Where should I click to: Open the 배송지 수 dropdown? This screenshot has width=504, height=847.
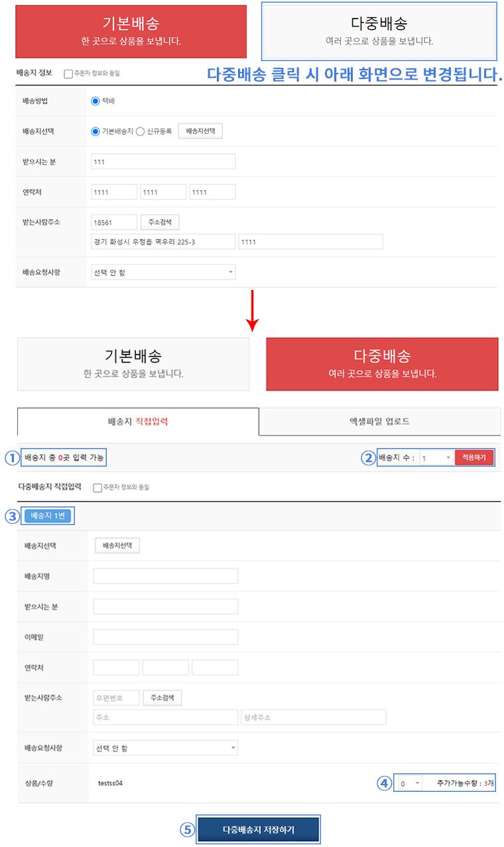[435, 458]
